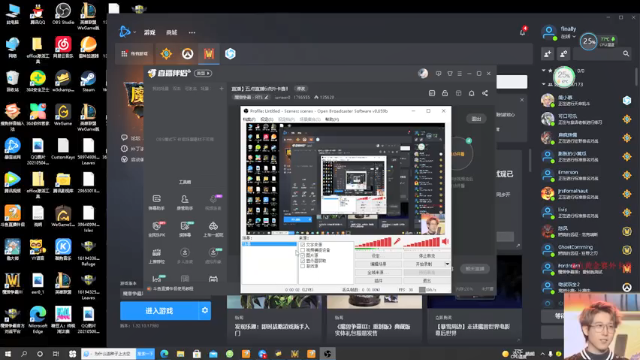The width and height of the screenshot is (640, 360).
Task: Click the blue 进入游戏 play button
Action: click(x=159, y=311)
